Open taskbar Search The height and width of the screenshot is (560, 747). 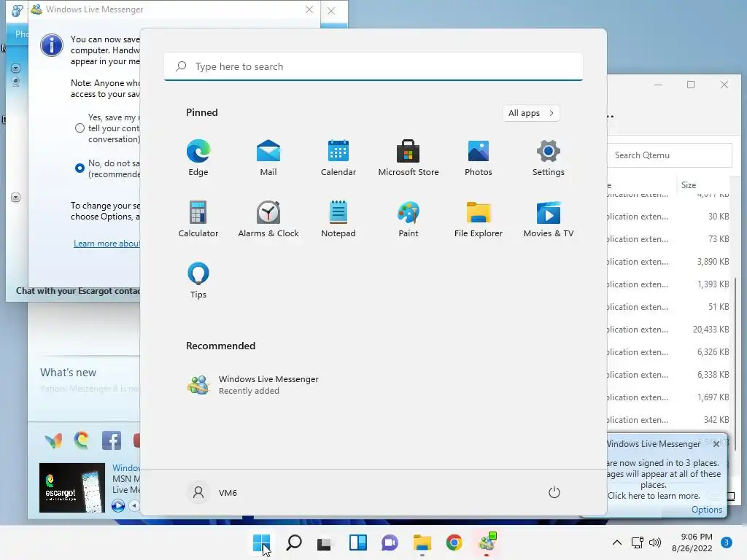294,542
